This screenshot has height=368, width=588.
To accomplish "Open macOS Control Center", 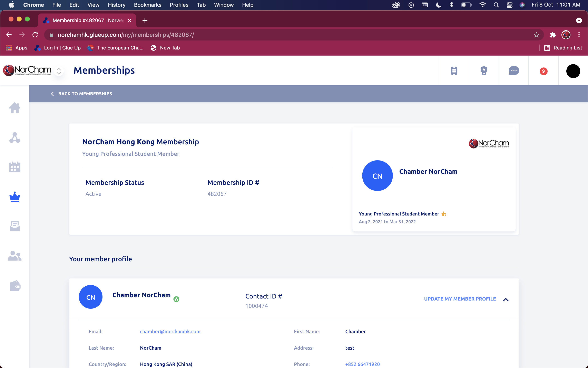I will tap(509, 5).
